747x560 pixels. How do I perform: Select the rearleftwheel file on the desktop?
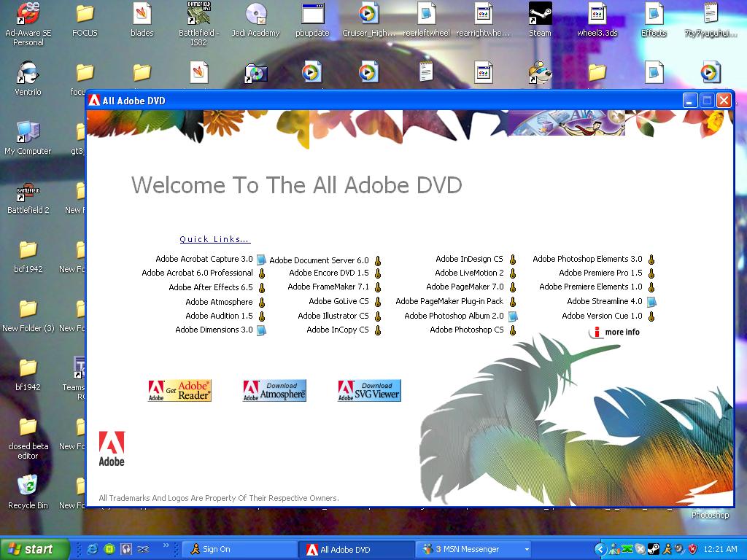[426, 20]
